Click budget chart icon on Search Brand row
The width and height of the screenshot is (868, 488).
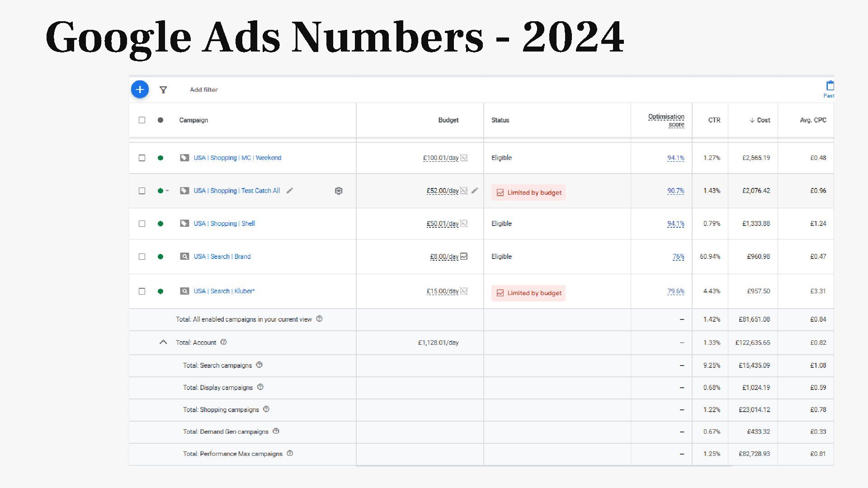[464, 256]
